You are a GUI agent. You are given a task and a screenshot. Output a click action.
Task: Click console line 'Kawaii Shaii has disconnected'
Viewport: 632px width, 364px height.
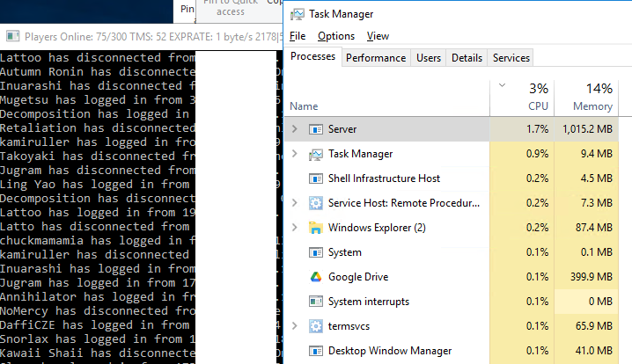[x=98, y=353]
